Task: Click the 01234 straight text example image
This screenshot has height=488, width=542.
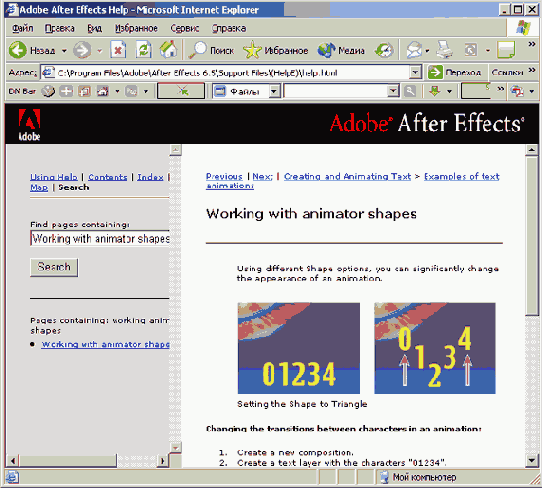Action: 299,348
